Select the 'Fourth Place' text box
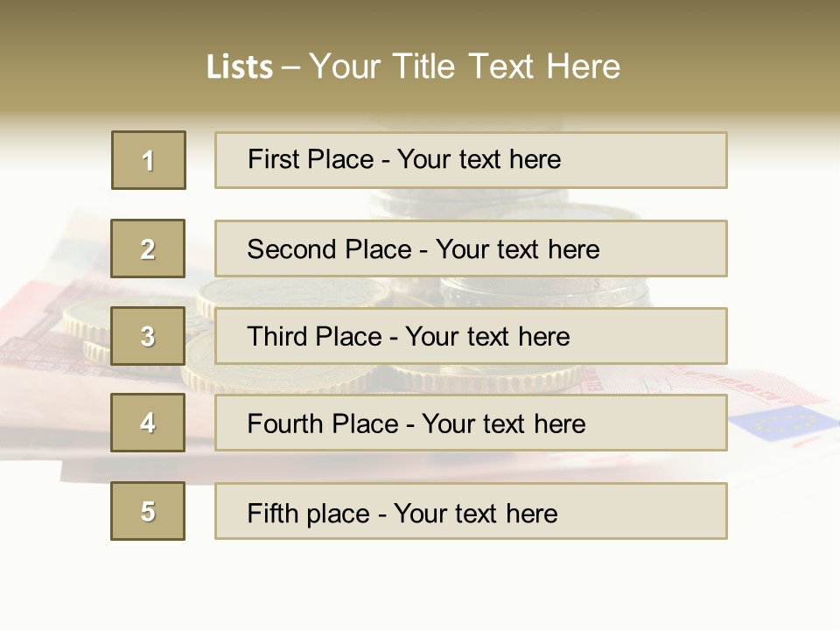 point(471,423)
